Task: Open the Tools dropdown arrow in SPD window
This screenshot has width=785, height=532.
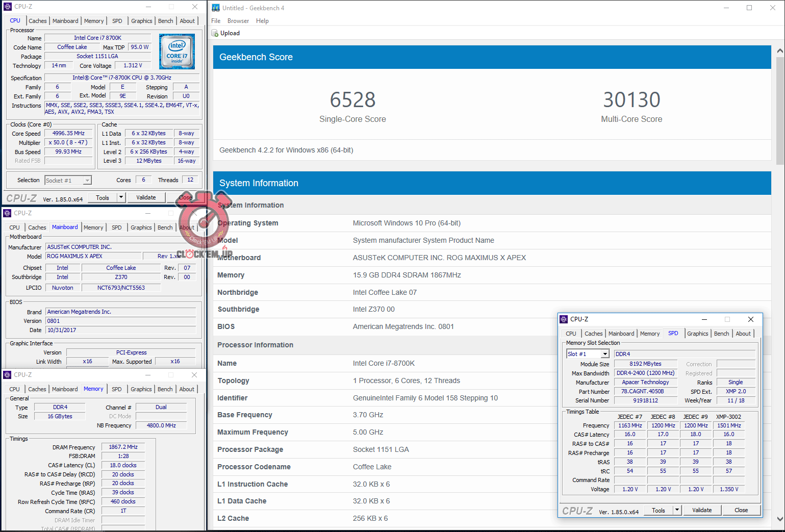Action: 677,510
